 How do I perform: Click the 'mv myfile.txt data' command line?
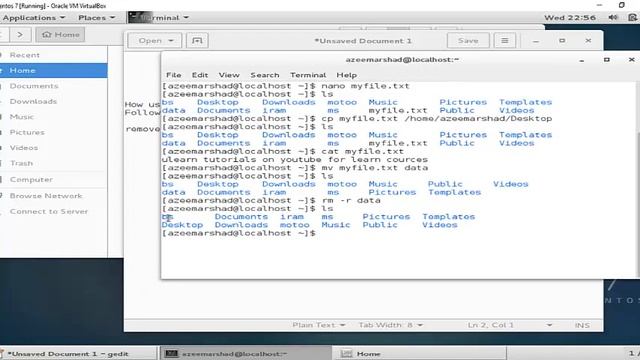(295, 168)
